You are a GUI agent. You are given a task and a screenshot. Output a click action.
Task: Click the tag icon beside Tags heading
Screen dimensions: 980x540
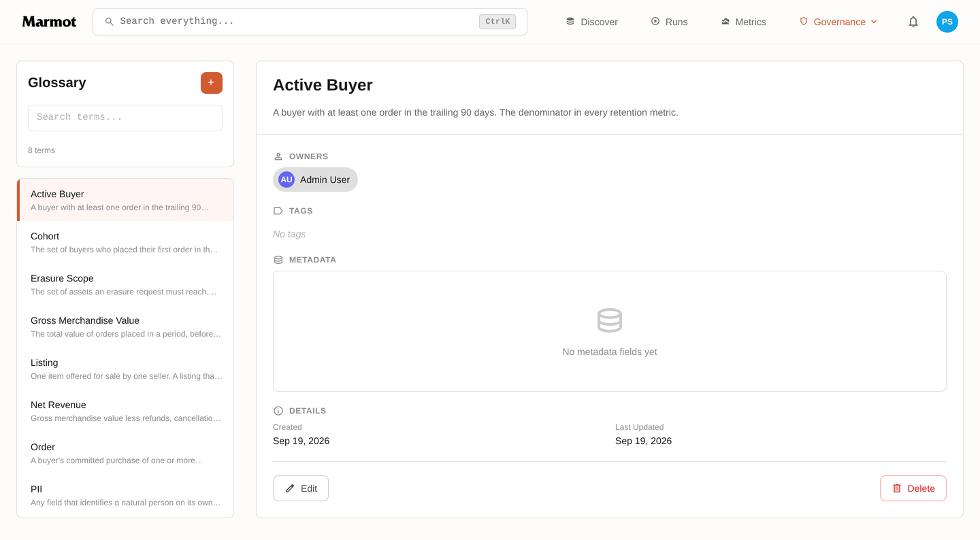click(278, 211)
